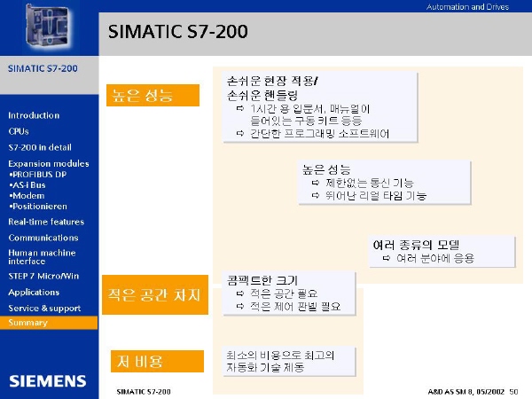
Task: Click the 손쉬운 핸들링 heading line
Action: click(262, 96)
